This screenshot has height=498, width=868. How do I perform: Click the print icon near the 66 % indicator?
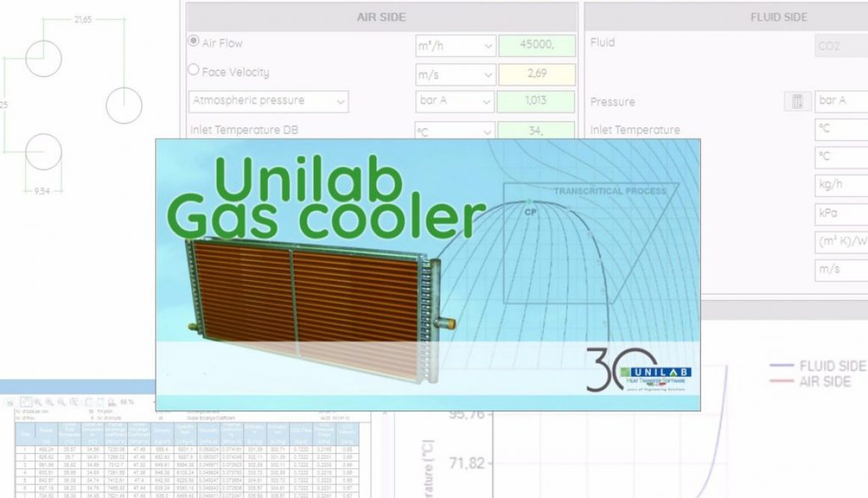(x=109, y=402)
